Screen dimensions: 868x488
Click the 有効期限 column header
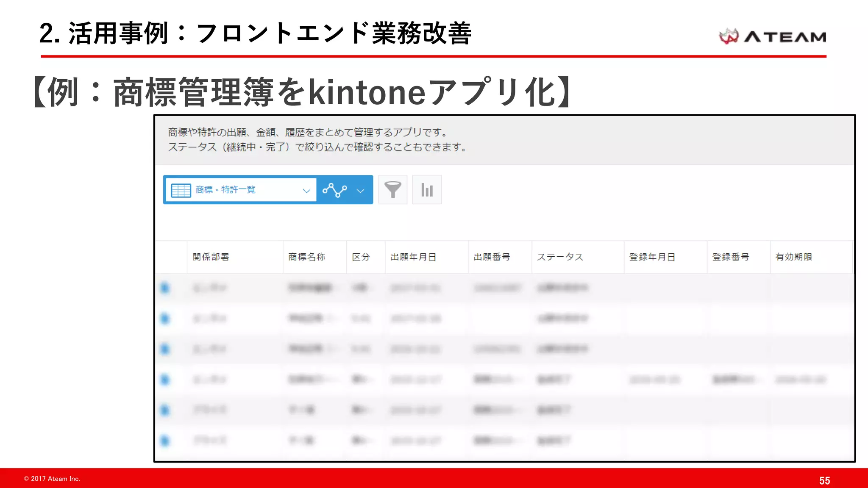[811, 257]
